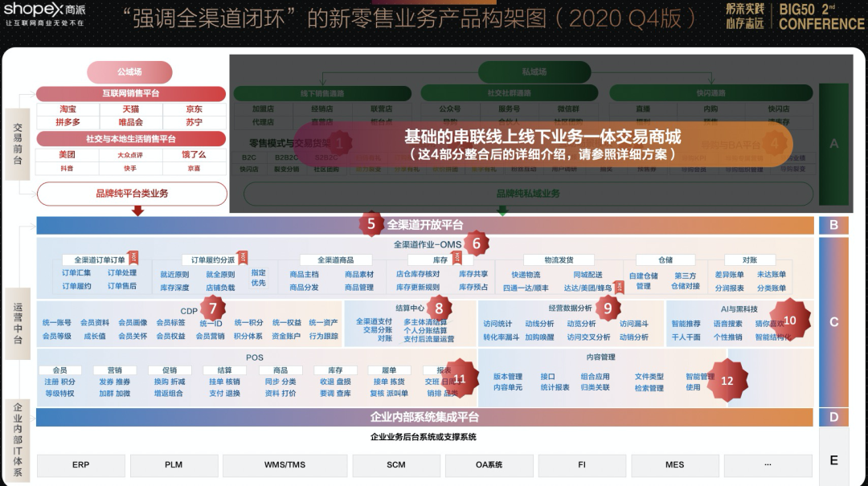This screenshot has width=868, height=486.
Task: Click the 内容管理 heading
Action: 600,357
